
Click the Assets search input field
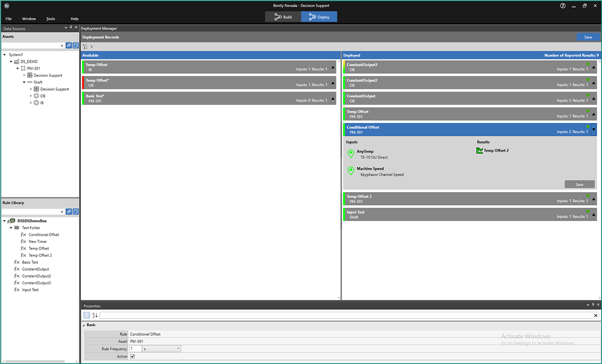coord(31,46)
